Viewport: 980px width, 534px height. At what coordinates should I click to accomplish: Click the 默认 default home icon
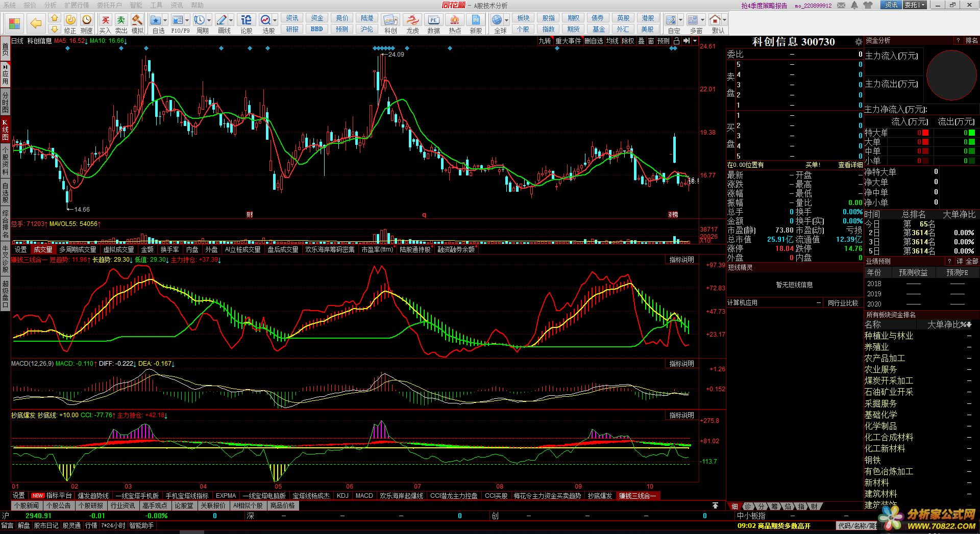point(715,20)
